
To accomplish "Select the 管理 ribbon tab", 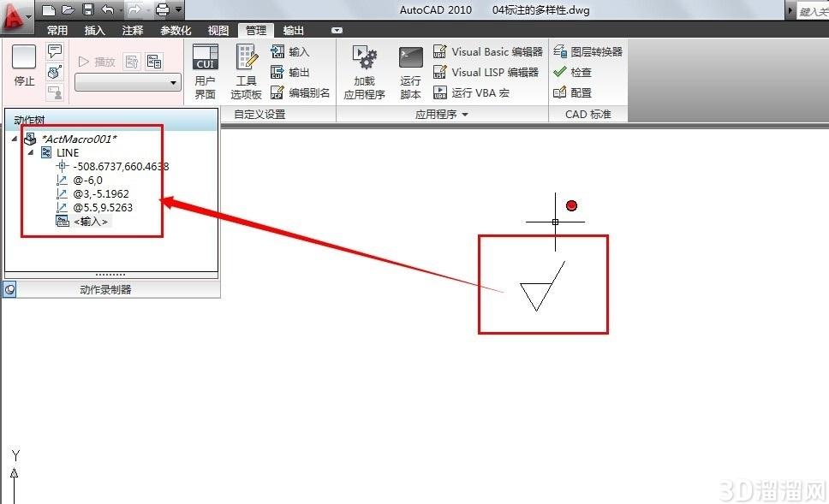I will pos(256,31).
